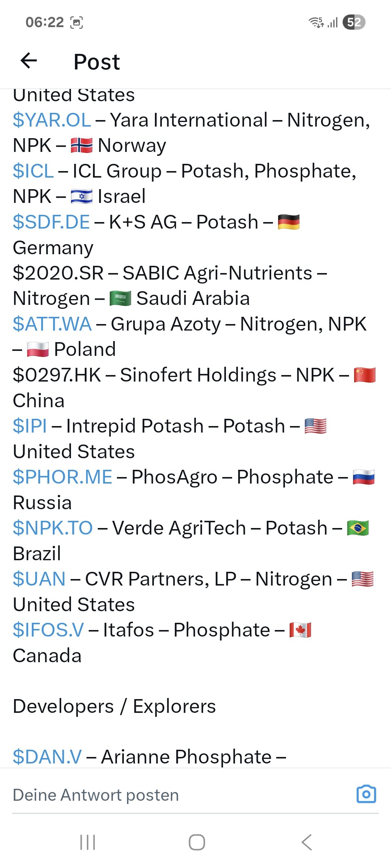This screenshot has width=391, height=868.
Task: Tap the camera icon in reply bar
Action: tap(366, 795)
